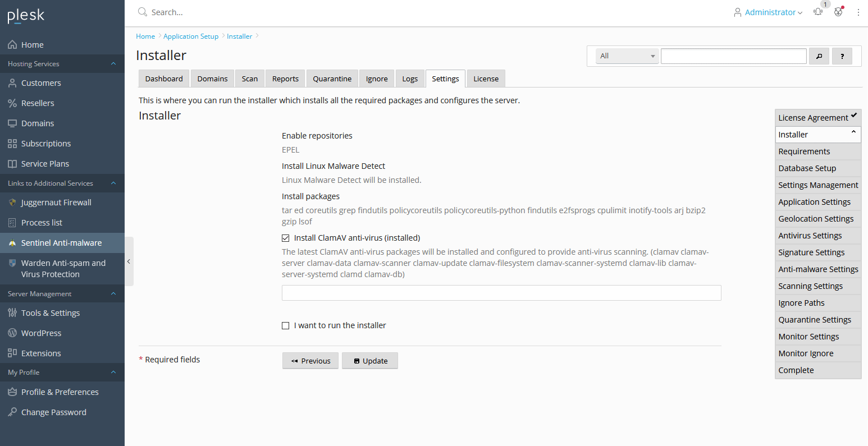
Task: Follow the Home breadcrumb link
Action: pyautogui.click(x=145, y=36)
